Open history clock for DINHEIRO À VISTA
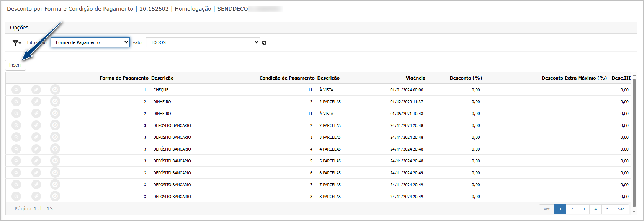This screenshot has height=221, width=644. pyautogui.click(x=55, y=113)
